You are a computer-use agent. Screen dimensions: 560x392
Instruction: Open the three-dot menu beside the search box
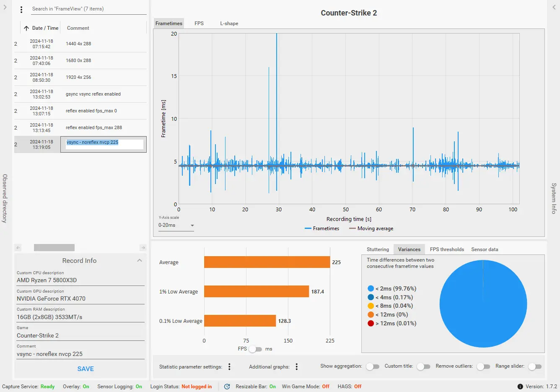(21, 9)
